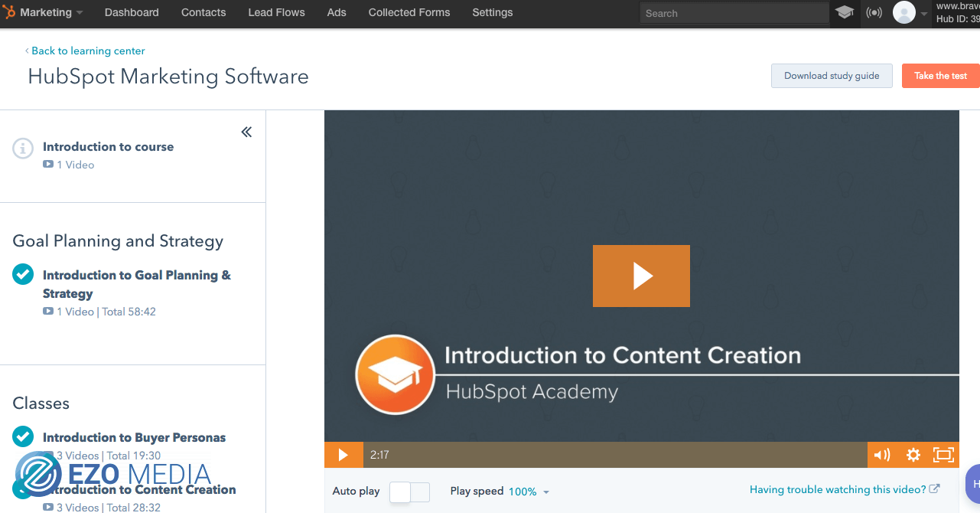The image size is (980, 513).
Task: Open the Settings menu item
Action: click(493, 12)
